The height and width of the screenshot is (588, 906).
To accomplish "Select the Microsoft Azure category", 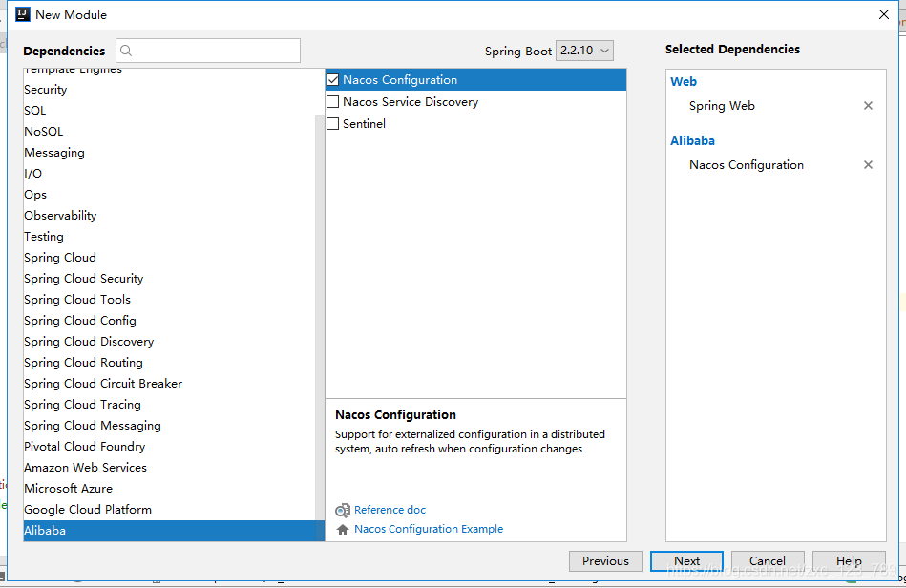I will (x=174, y=489).
